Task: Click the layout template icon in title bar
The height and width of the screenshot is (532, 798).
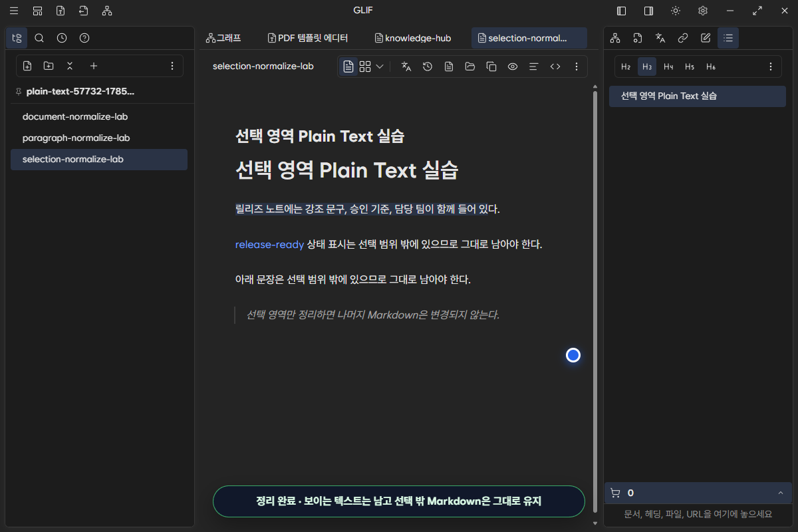Action: (x=37, y=11)
